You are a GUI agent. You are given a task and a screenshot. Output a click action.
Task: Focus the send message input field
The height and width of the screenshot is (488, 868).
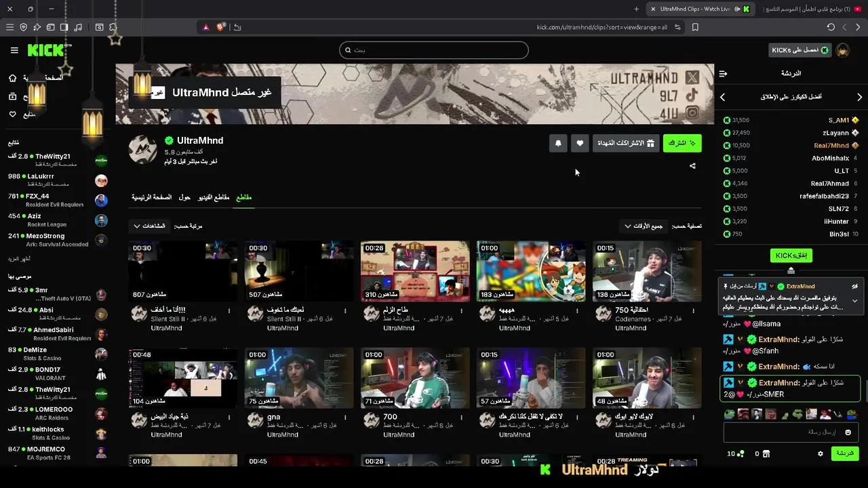tap(791, 432)
